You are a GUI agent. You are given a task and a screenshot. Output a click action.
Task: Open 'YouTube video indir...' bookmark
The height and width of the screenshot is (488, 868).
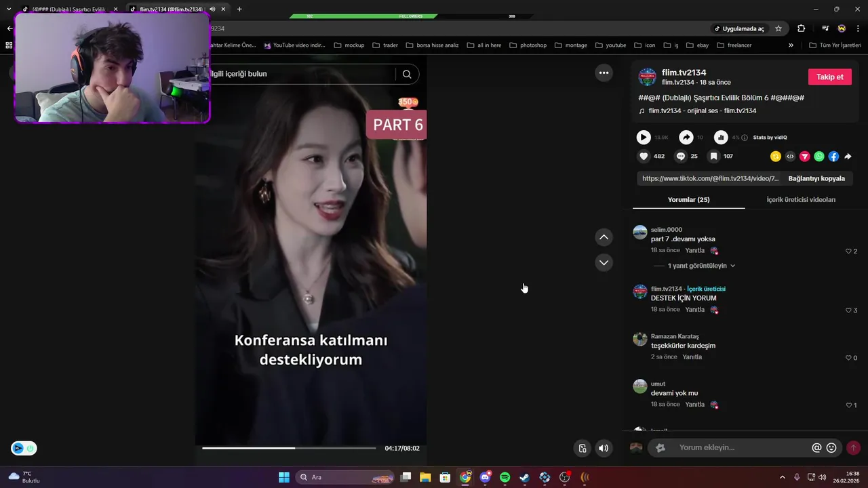[295, 45]
